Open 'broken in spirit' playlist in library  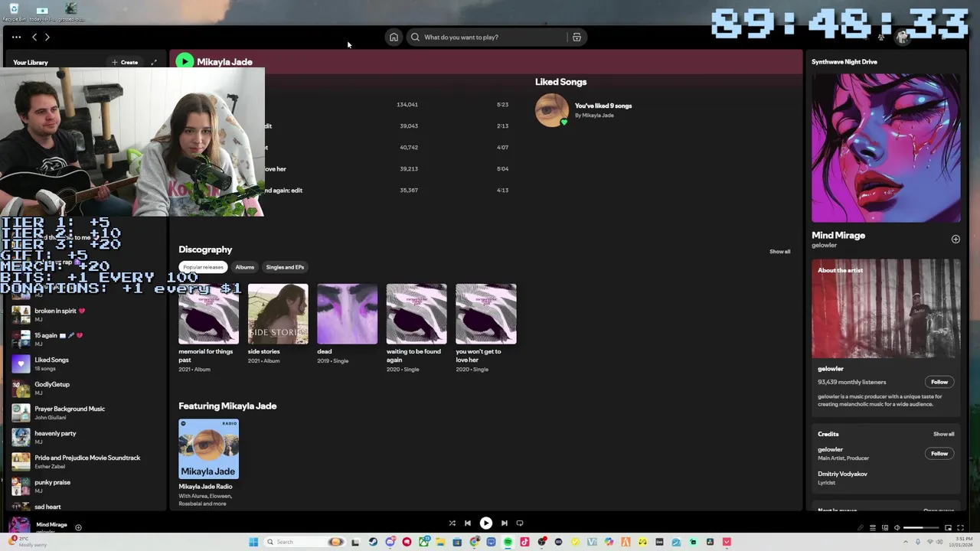pos(84,315)
